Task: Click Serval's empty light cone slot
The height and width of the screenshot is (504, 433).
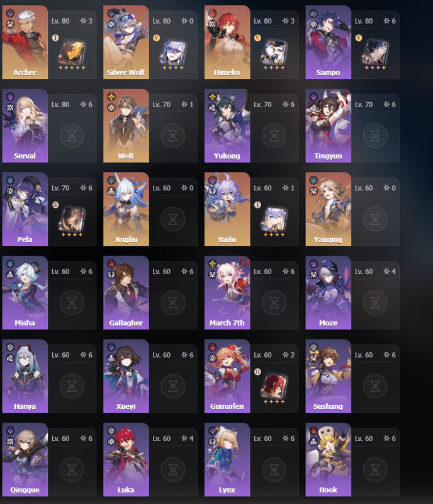Action: (x=72, y=135)
